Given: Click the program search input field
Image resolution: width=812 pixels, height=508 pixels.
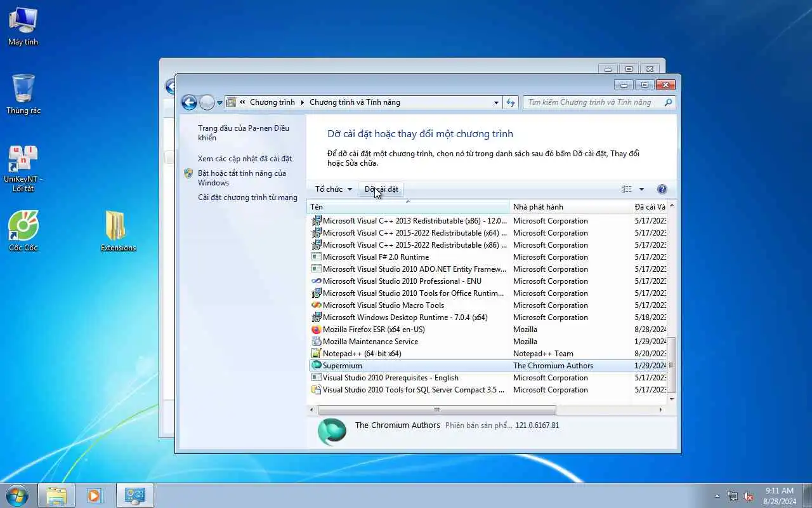Looking at the screenshot, I should click(593, 102).
